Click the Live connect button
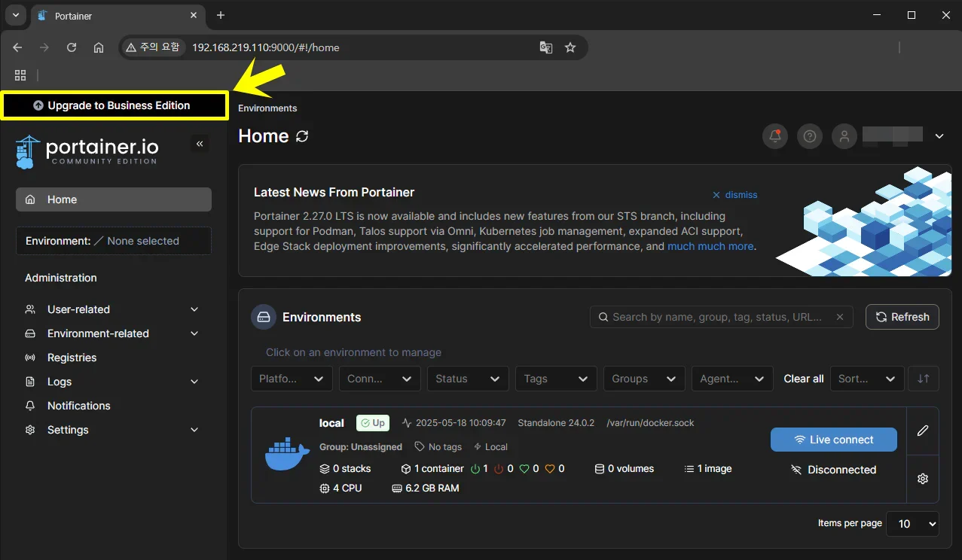The image size is (962, 560). [x=834, y=440]
